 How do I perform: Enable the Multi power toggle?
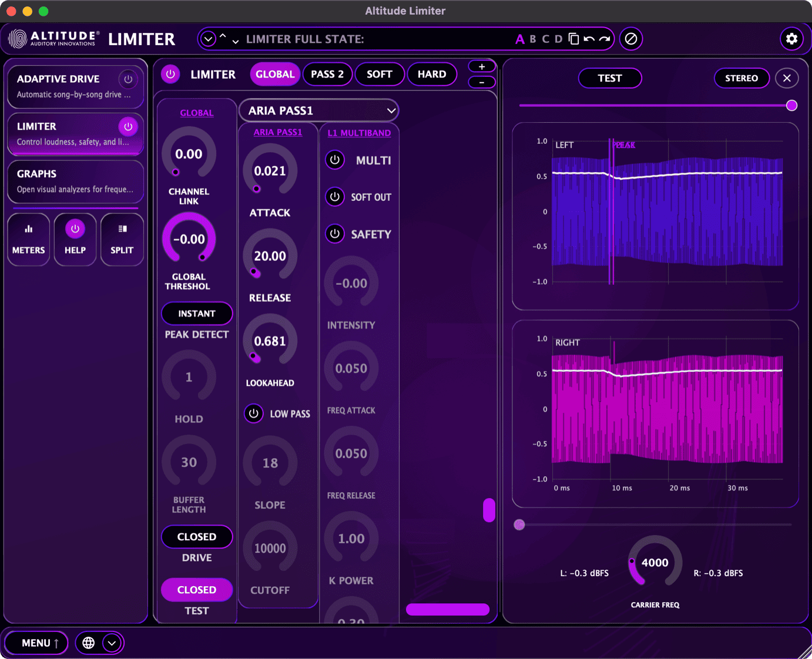coord(335,160)
